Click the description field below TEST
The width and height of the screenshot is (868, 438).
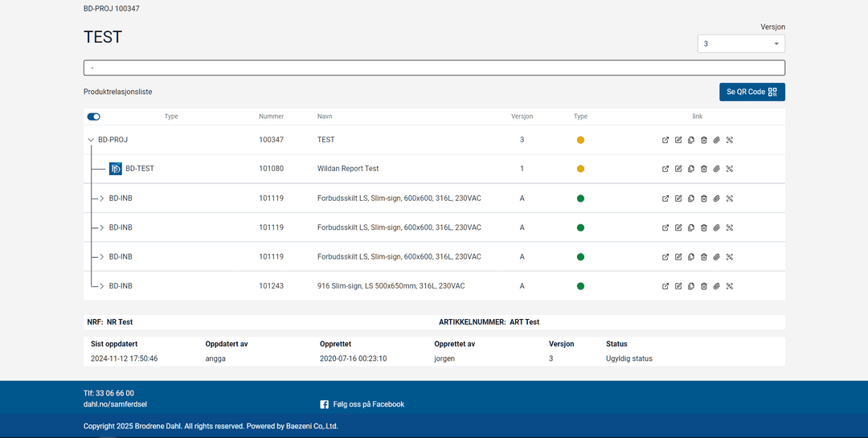pyautogui.click(x=434, y=68)
